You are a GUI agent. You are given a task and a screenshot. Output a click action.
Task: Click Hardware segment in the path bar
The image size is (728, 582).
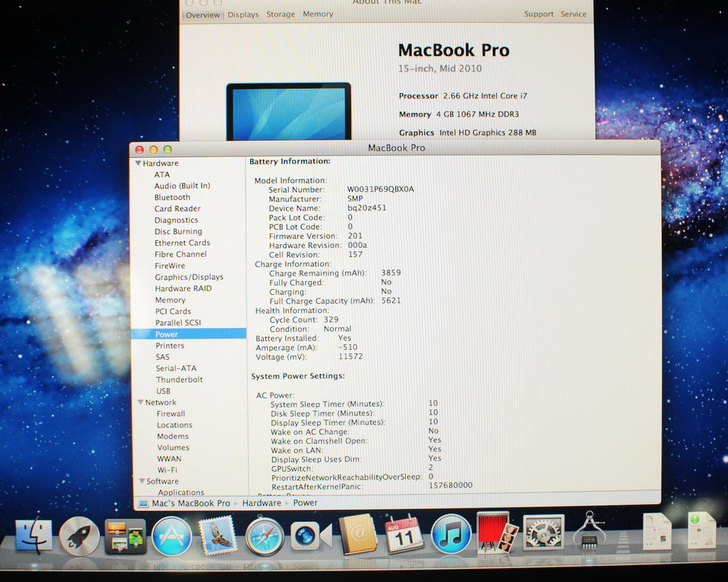(x=262, y=502)
